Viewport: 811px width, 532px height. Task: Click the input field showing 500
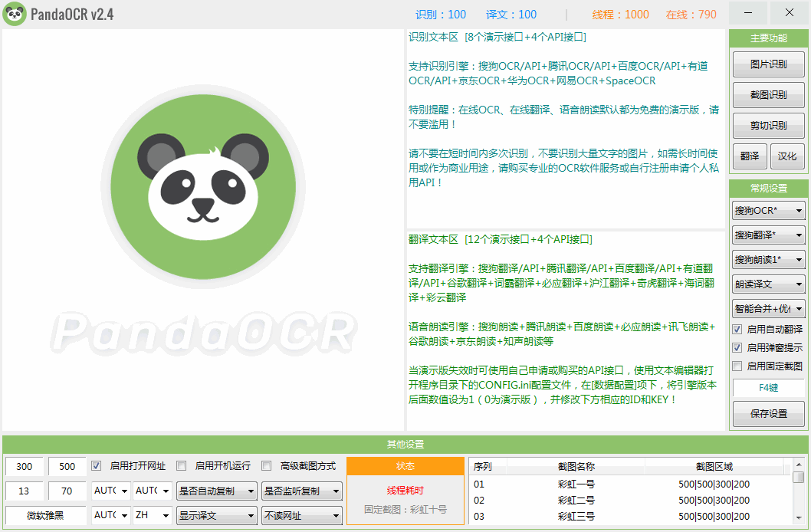tap(67, 466)
